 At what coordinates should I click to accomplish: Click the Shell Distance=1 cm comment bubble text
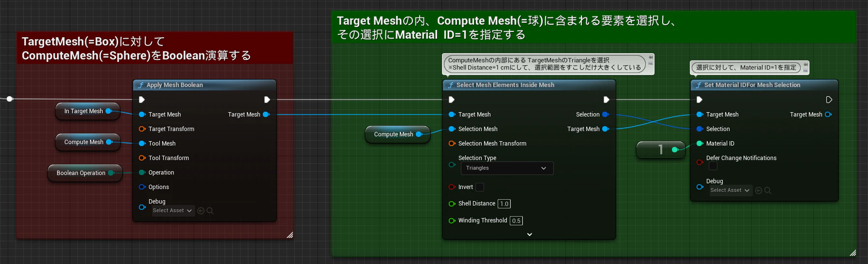[544, 64]
